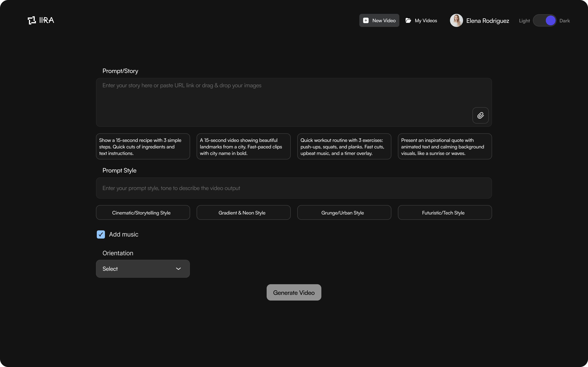This screenshot has height=367, width=588.
Task: Focus the Prompt/Story text area
Action: [294, 102]
